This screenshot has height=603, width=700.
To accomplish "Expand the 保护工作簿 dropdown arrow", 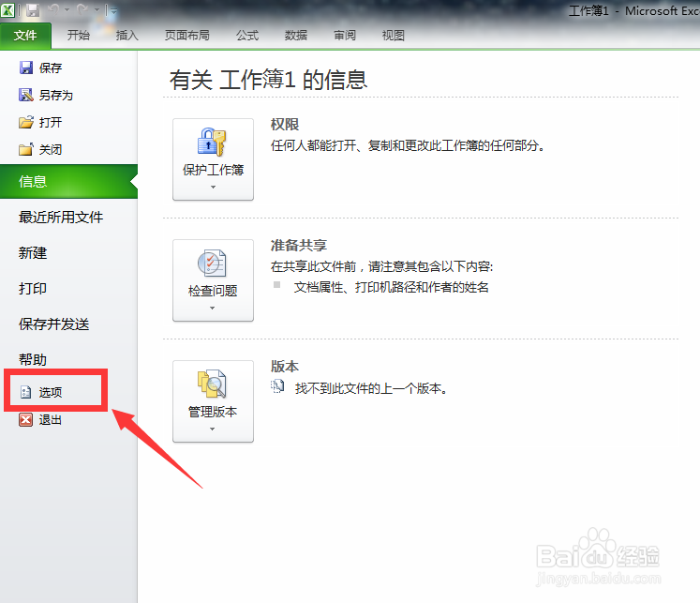I will coord(213,188).
